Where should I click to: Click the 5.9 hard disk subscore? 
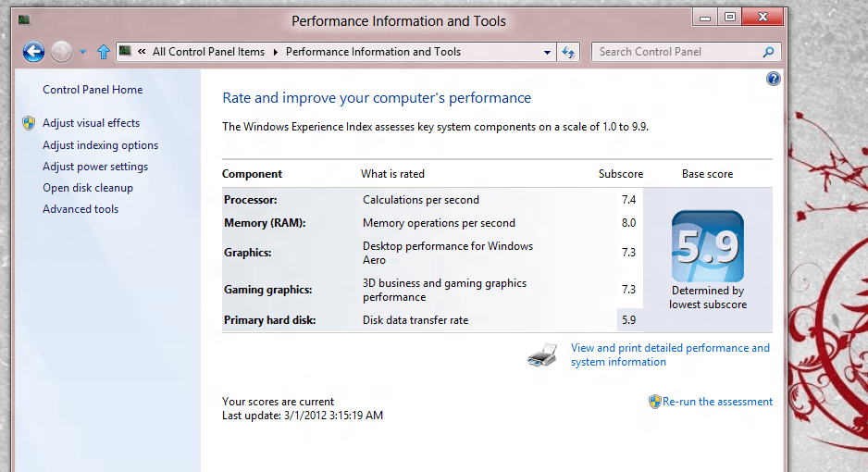(x=629, y=320)
